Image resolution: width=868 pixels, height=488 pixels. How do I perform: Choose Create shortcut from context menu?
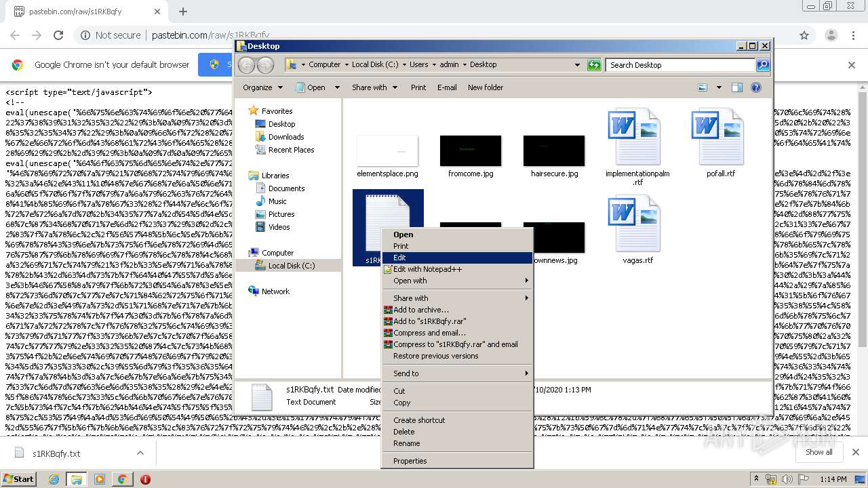point(457,420)
